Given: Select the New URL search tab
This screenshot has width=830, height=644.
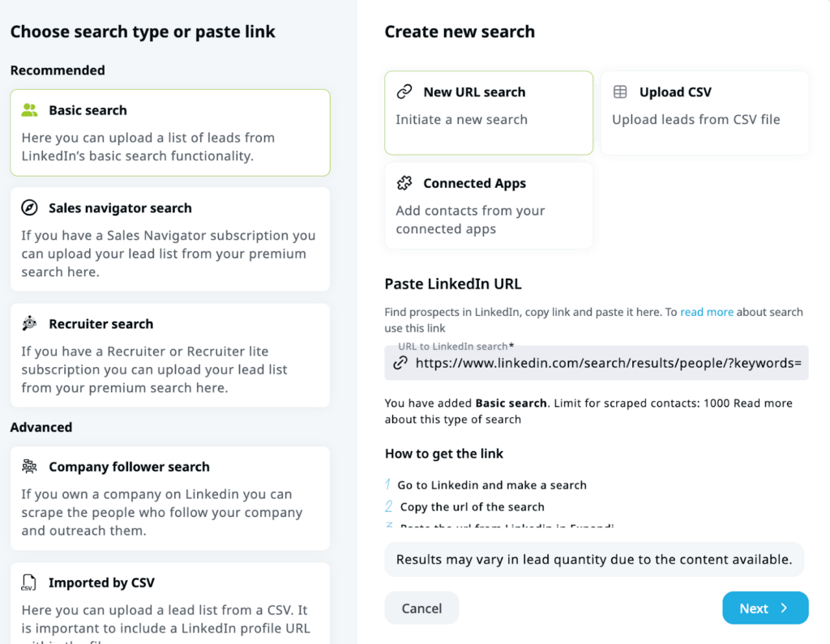Looking at the screenshot, I should pyautogui.click(x=488, y=113).
